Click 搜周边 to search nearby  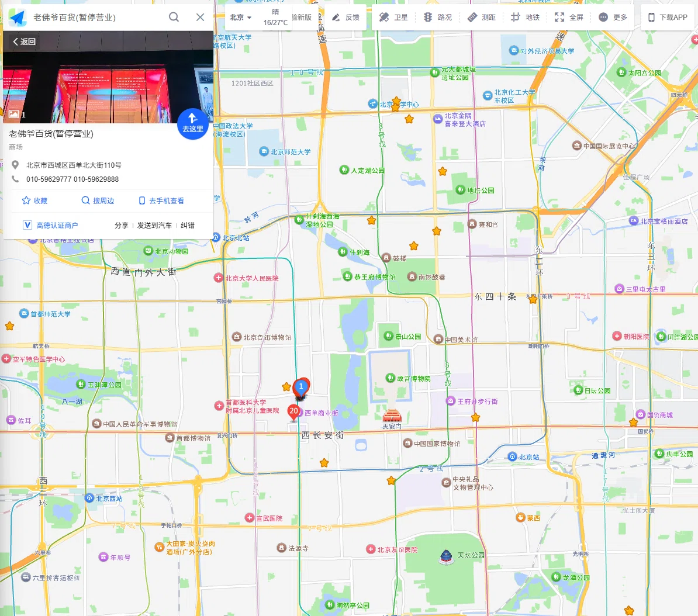[98, 200]
